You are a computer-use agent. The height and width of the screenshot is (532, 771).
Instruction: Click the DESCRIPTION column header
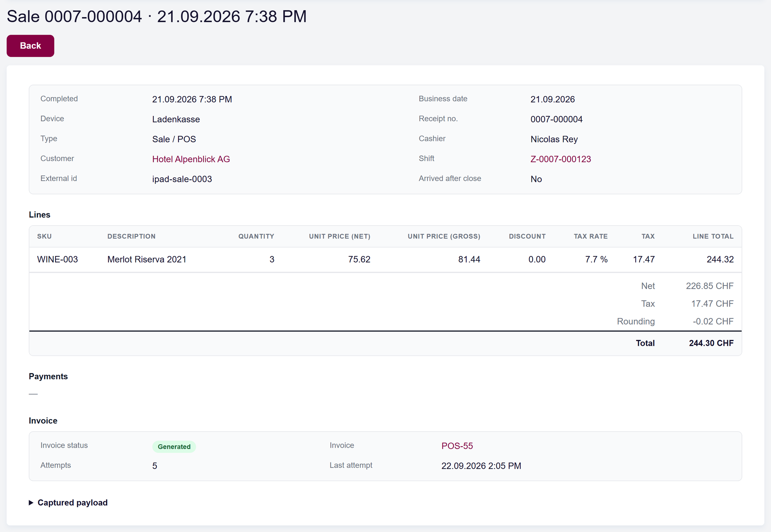coord(131,236)
